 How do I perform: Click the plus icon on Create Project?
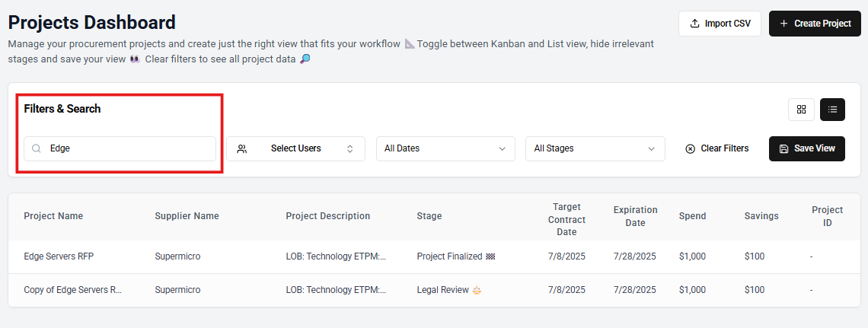pos(784,24)
